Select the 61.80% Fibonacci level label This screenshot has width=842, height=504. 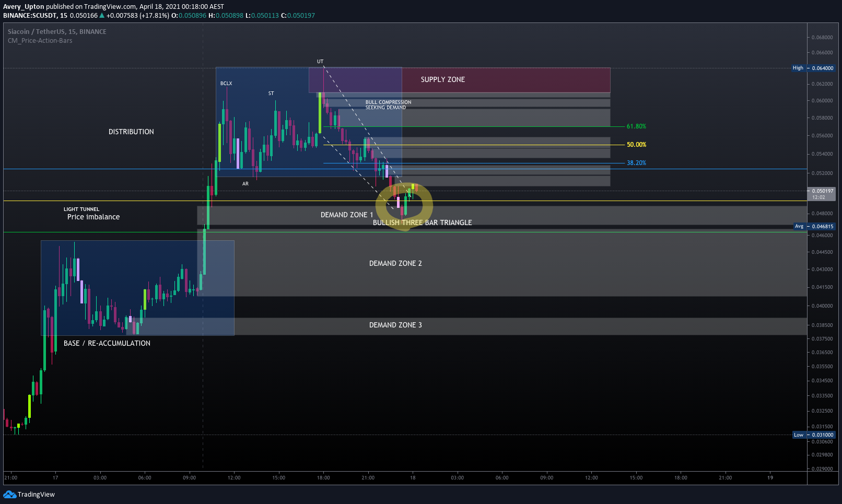coord(636,126)
